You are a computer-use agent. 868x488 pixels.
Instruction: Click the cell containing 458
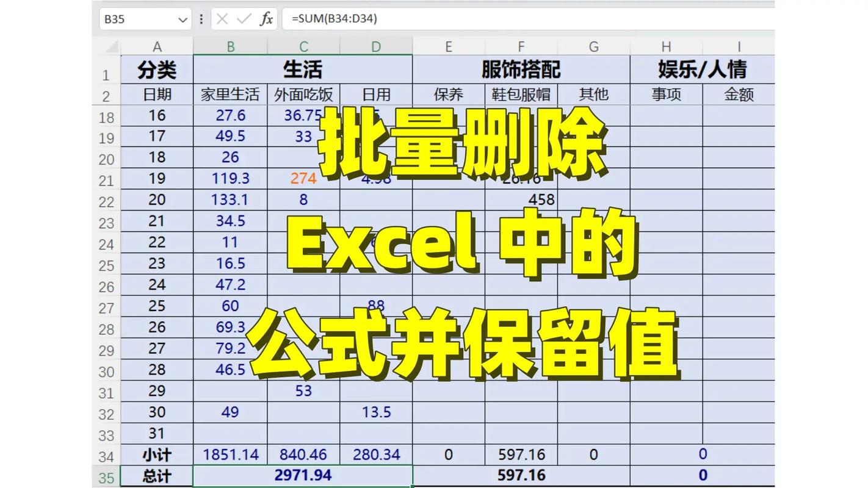click(x=542, y=199)
